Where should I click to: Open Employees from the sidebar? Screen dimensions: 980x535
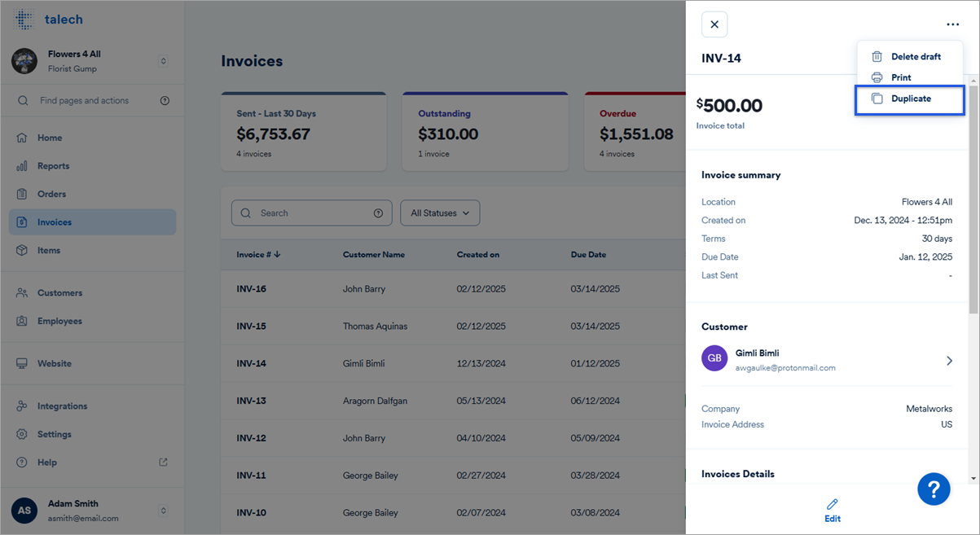(92, 321)
